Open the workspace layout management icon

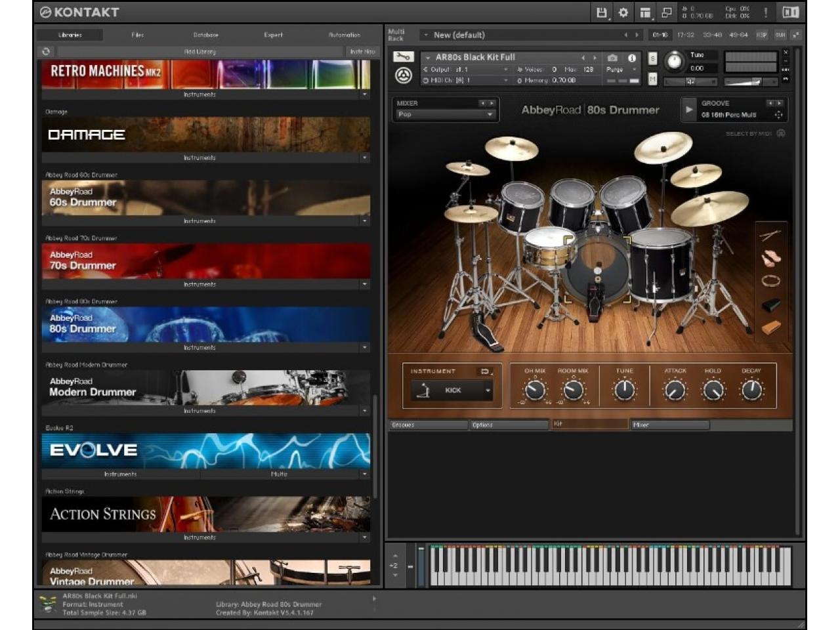[x=645, y=12]
